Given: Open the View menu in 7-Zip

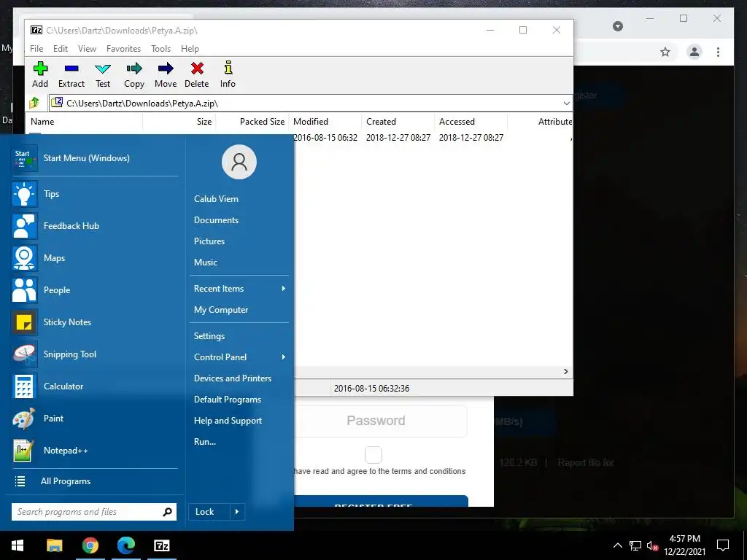Looking at the screenshot, I should 88,49.
